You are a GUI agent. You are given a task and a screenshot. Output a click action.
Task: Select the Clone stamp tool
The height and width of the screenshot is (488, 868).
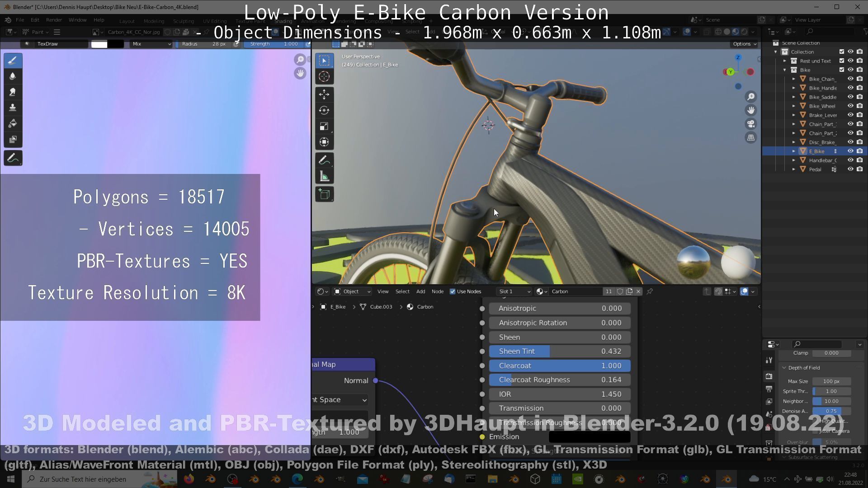tap(13, 108)
